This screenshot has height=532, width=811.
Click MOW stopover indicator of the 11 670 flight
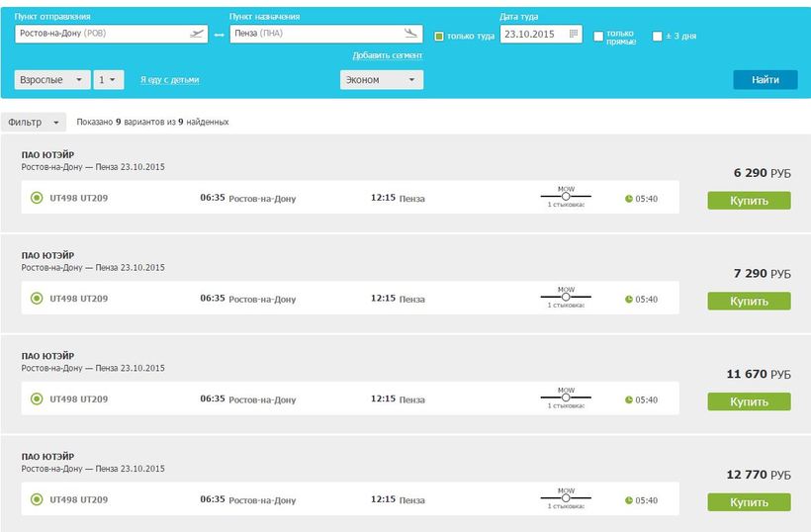[x=566, y=399]
